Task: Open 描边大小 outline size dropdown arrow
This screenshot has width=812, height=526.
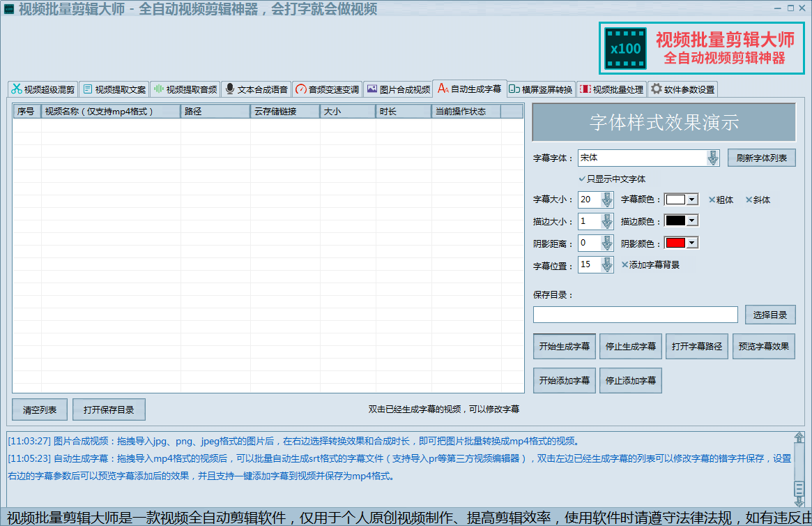Action: tap(607, 221)
